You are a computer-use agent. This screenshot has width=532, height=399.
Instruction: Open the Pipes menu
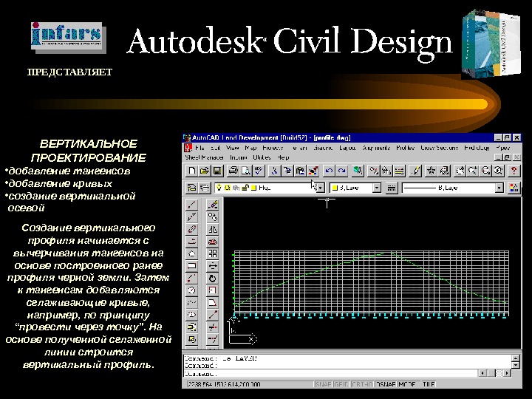tap(503, 148)
